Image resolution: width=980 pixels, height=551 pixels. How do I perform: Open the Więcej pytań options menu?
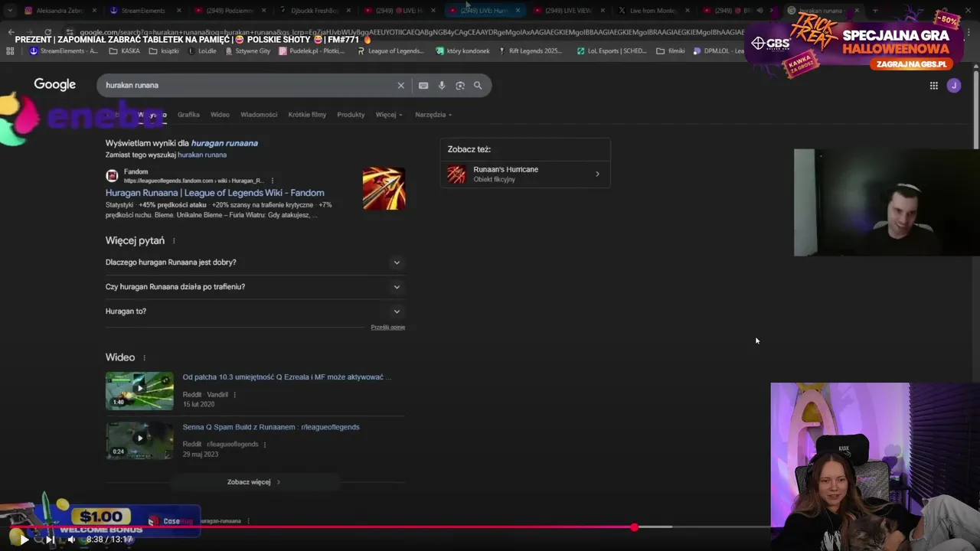[x=174, y=241]
